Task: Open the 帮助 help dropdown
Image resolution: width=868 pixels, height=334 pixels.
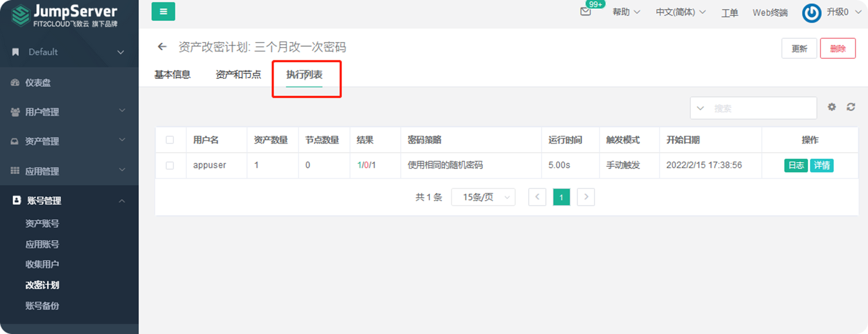Action: (625, 12)
